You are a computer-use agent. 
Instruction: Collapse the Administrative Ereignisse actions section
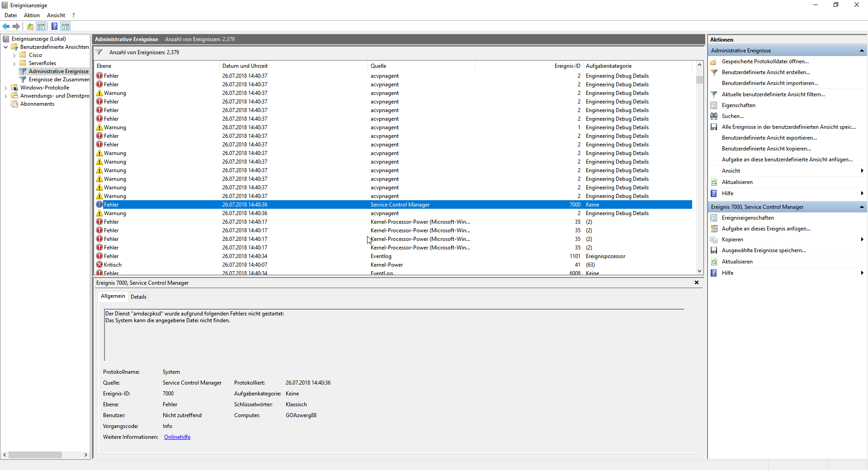[862, 51]
